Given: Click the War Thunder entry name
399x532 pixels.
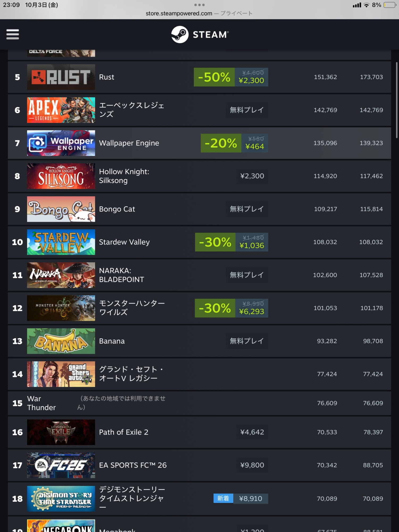Looking at the screenshot, I should 41,403.
